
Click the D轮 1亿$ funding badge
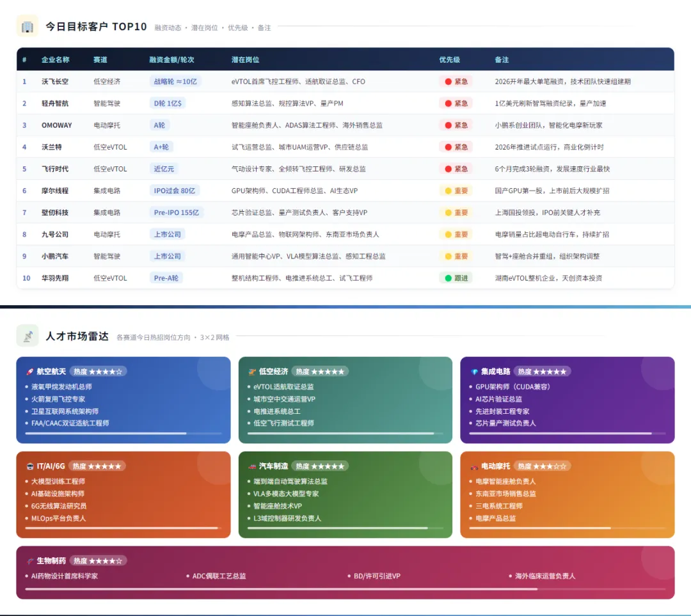tap(168, 104)
